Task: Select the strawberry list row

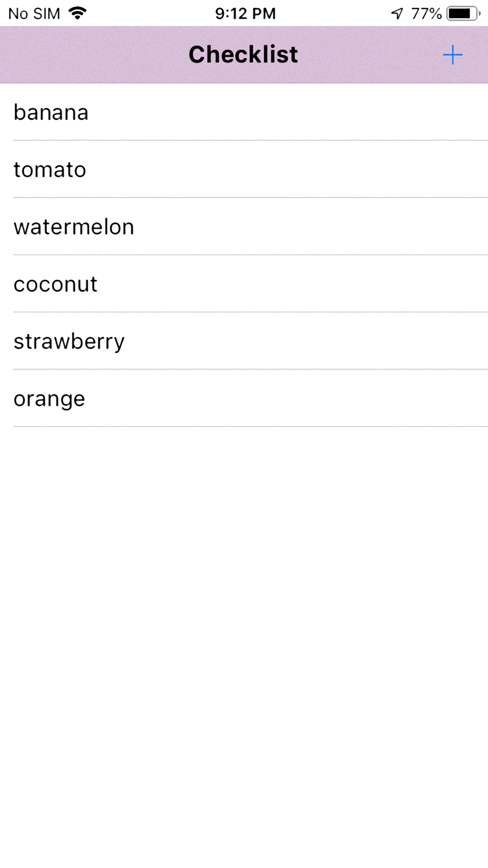Action: pos(244,340)
